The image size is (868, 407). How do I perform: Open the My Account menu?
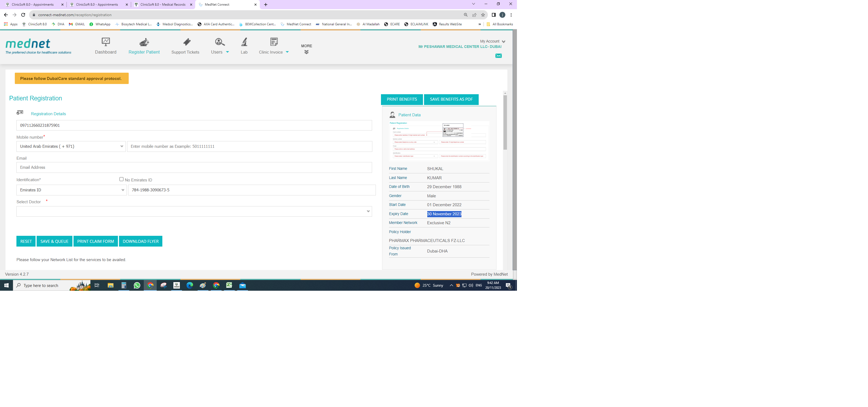[492, 41]
